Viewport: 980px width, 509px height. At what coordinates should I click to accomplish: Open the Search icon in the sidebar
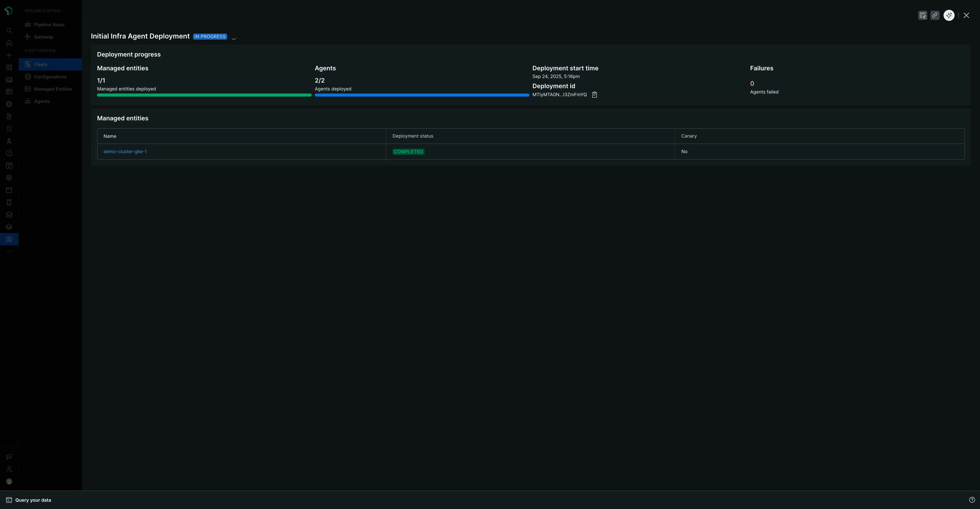pyautogui.click(x=9, y=31)
